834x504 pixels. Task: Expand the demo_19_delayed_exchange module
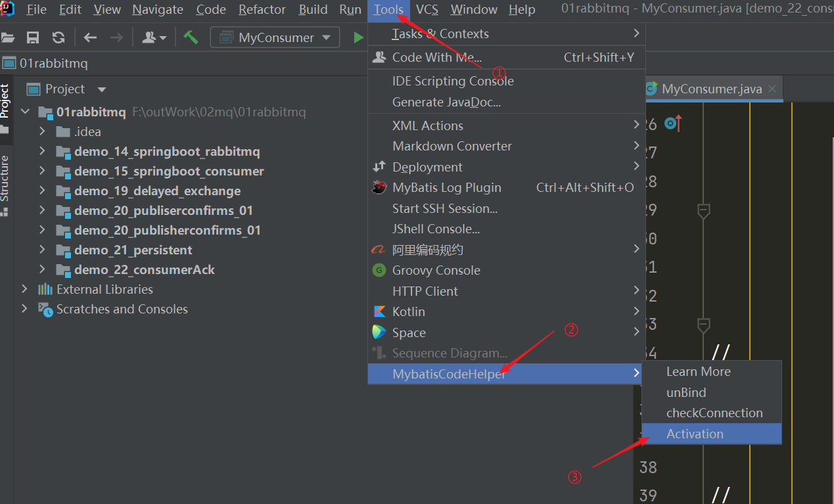click(x=42, y=191)
